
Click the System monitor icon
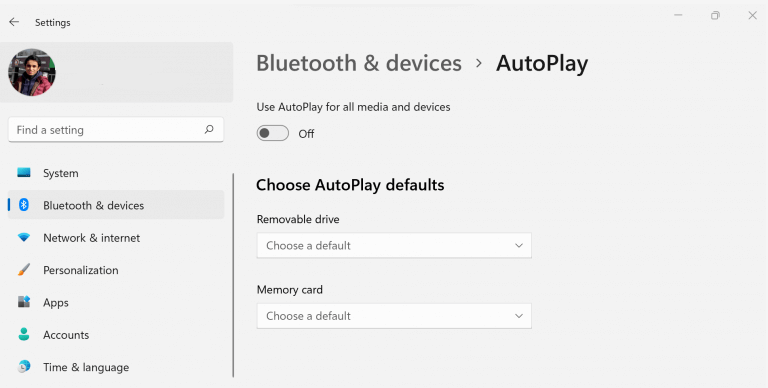(x=24, y=172)
